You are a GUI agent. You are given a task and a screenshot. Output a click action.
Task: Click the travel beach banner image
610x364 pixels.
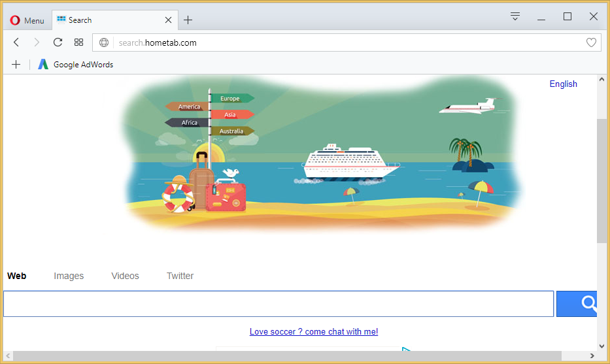tap(322, 154)
